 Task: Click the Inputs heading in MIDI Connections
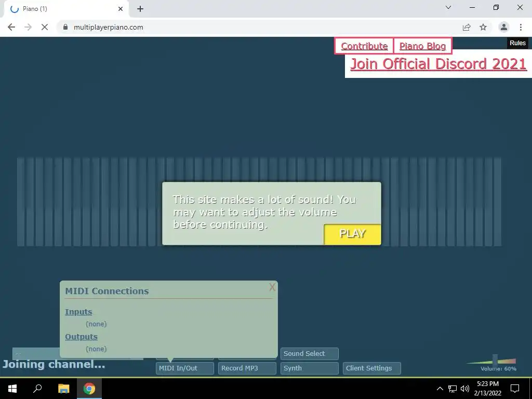pos(78,312)
